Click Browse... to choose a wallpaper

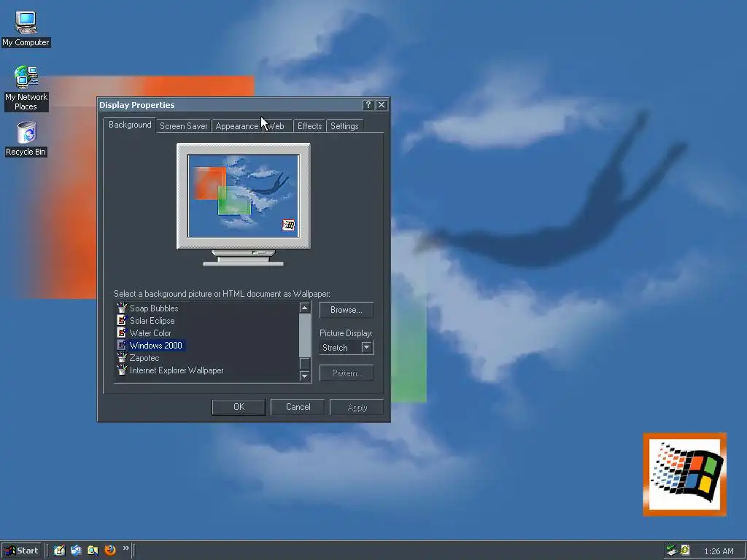point(347,310)
